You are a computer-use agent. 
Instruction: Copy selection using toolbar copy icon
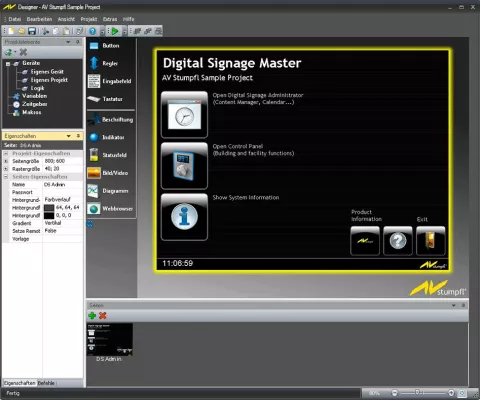coord(56,31)
